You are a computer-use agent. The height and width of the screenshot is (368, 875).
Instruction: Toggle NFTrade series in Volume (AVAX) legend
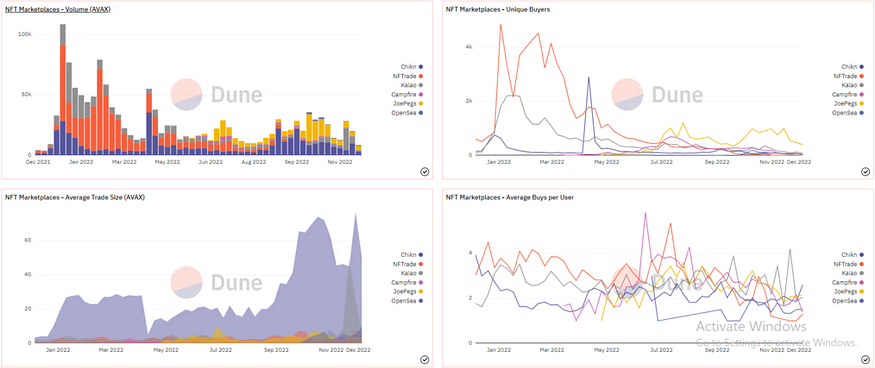coord(408,76)
